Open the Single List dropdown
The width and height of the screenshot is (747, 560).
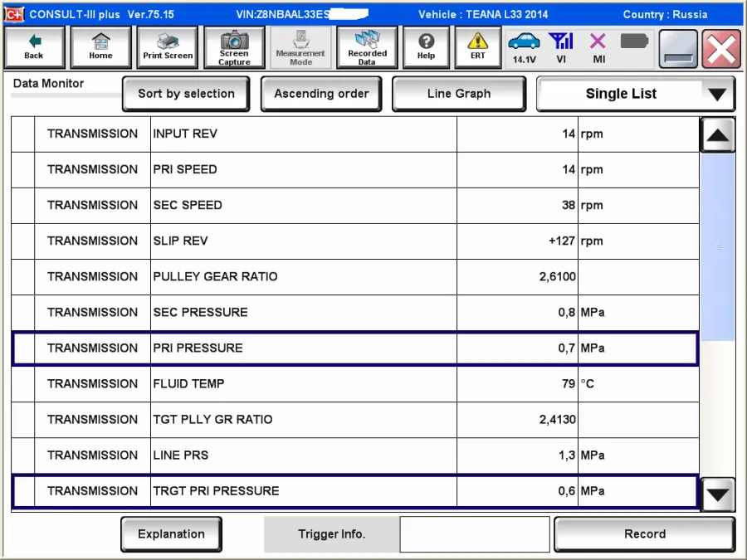click(636, 94)
